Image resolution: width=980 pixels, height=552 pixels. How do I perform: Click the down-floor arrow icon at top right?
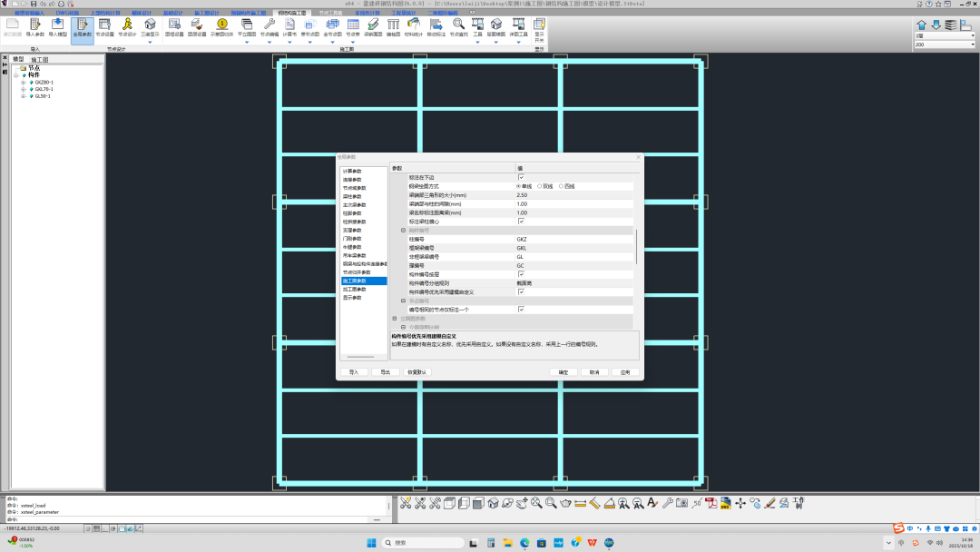point(936,25)
